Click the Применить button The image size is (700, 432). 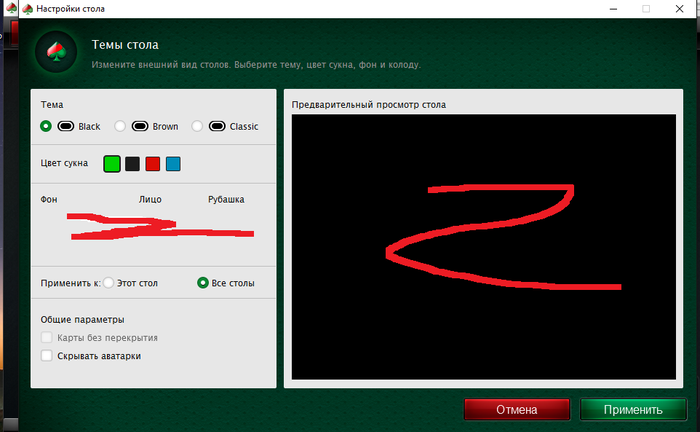[633, 409]
